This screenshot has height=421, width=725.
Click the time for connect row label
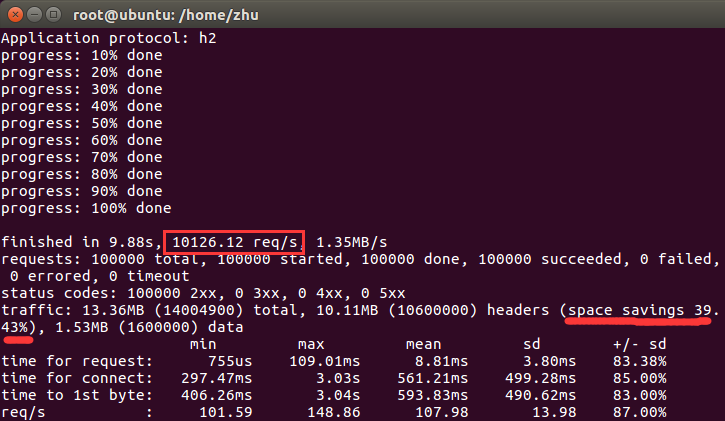point(77,378)
